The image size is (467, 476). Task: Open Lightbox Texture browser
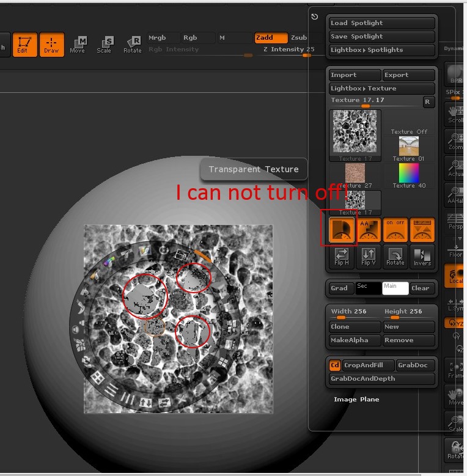click(381, 89)
